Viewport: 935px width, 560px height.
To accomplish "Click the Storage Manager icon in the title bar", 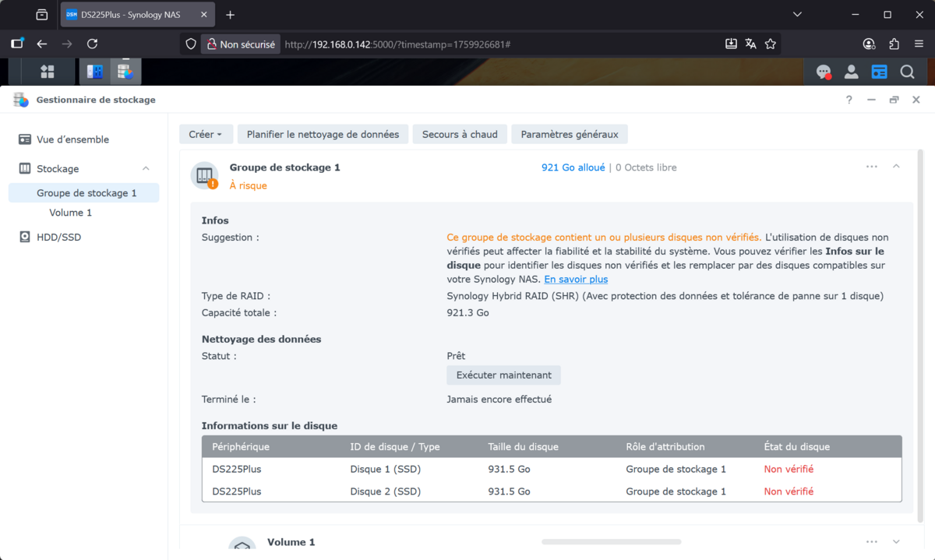I will click(x=20, y=100).
